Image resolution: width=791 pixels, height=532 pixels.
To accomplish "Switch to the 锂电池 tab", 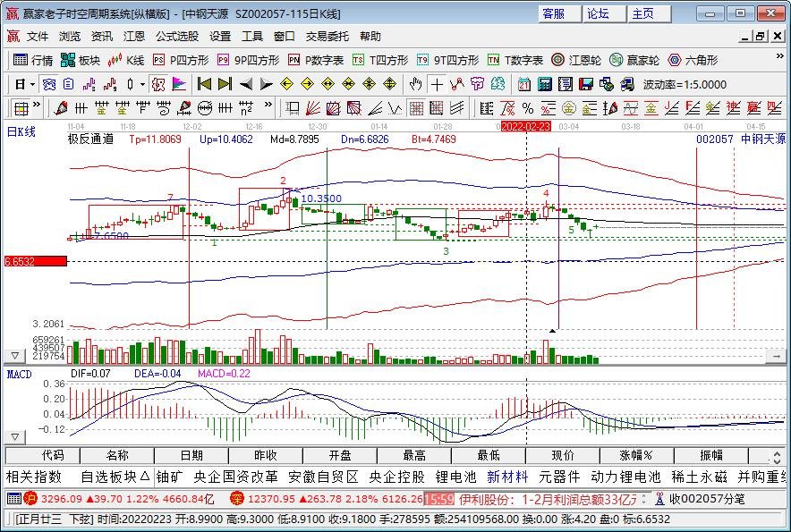I will [455, 477].
